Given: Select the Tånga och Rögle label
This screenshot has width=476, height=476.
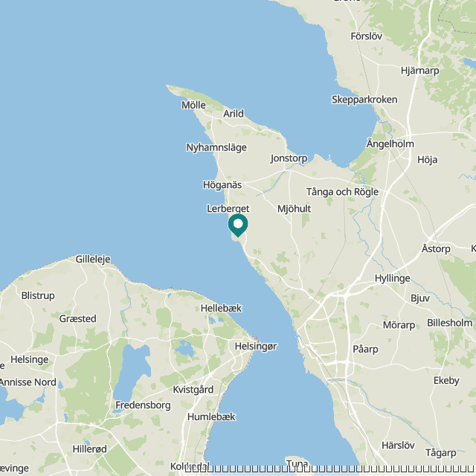Looking at the screenshot, I should tap(342, 192).
